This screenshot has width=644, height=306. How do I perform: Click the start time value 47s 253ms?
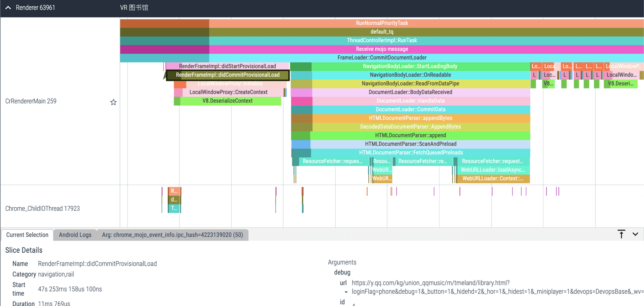click(70, 289)
